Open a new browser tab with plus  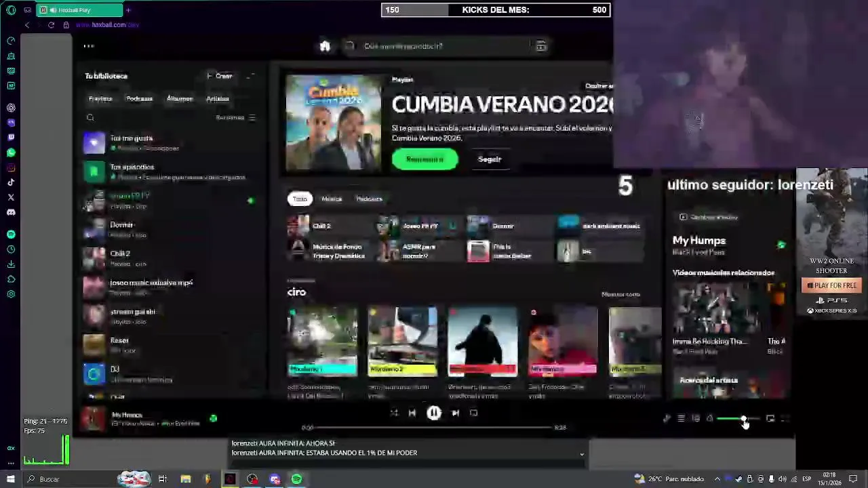tap(128, 10)
